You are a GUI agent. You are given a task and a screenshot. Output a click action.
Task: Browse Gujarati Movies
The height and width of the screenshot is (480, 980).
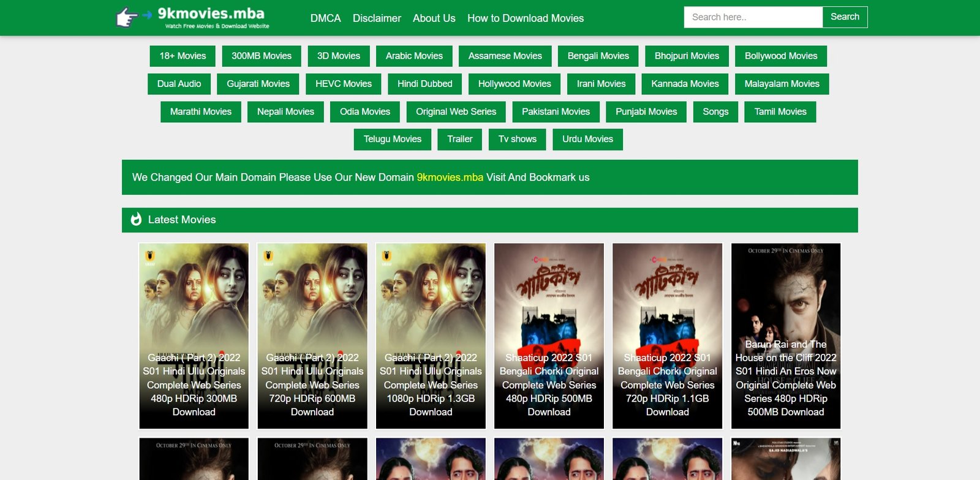(258, 84)
